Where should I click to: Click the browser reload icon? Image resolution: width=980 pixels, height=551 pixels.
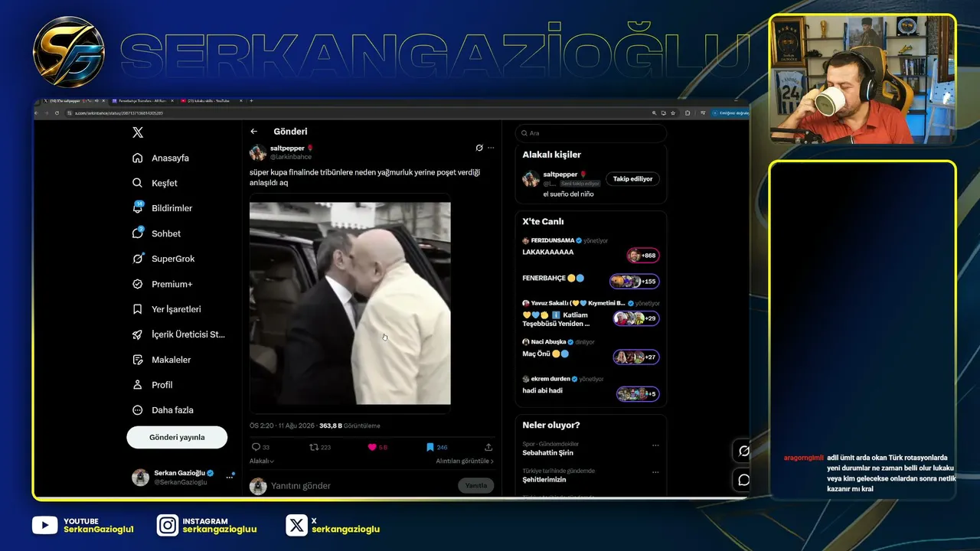pos(57,112)
